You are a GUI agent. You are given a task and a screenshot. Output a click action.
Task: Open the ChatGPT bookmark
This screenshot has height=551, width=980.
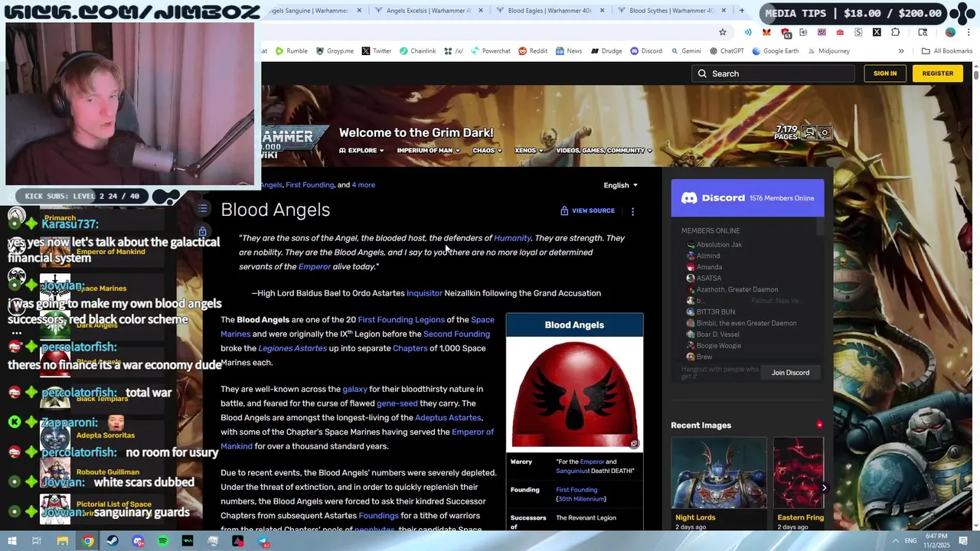click(727, 51)
